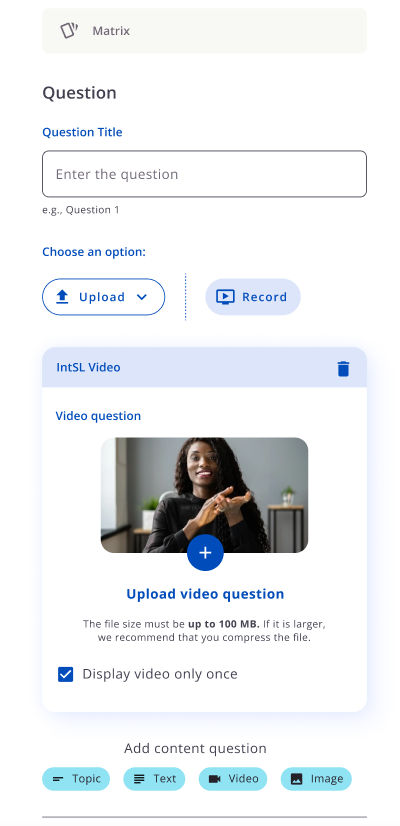Click the Text chip paragraph icon
Screen dimensions: 400x826
(x=139, y=779)
